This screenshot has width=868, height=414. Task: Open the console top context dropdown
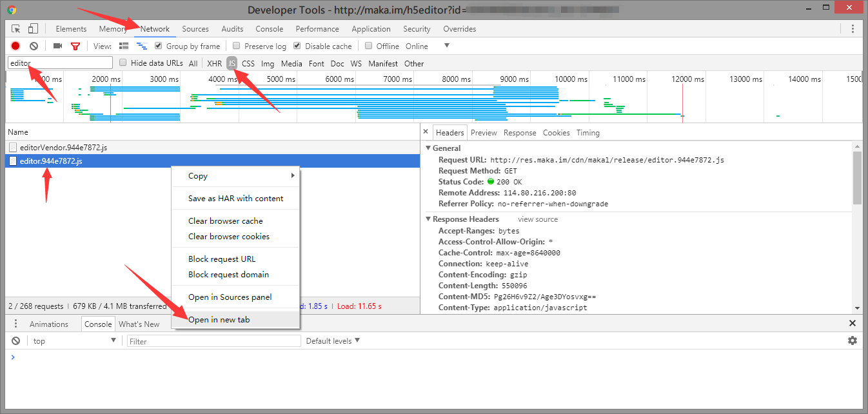[74, 340]
